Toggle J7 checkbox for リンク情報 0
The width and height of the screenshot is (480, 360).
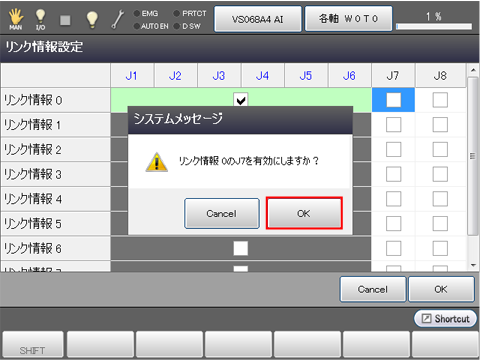[x=393, y=100]
